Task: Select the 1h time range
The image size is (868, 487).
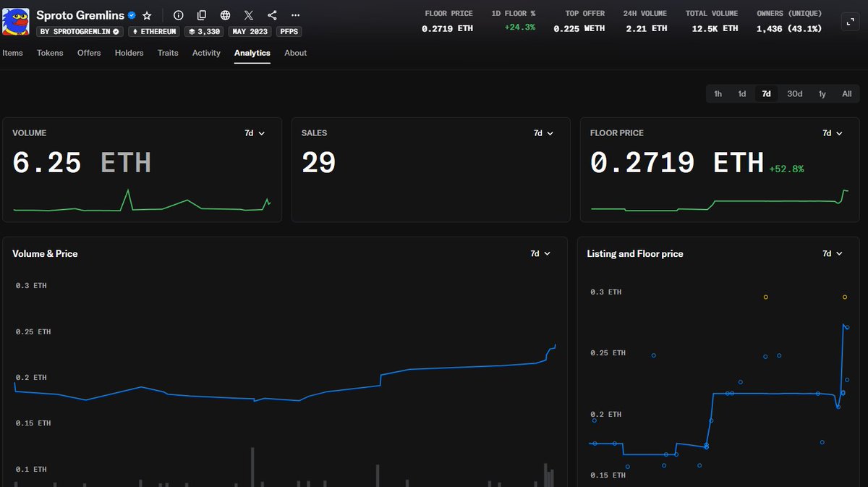Action: (x=718, y=94)
